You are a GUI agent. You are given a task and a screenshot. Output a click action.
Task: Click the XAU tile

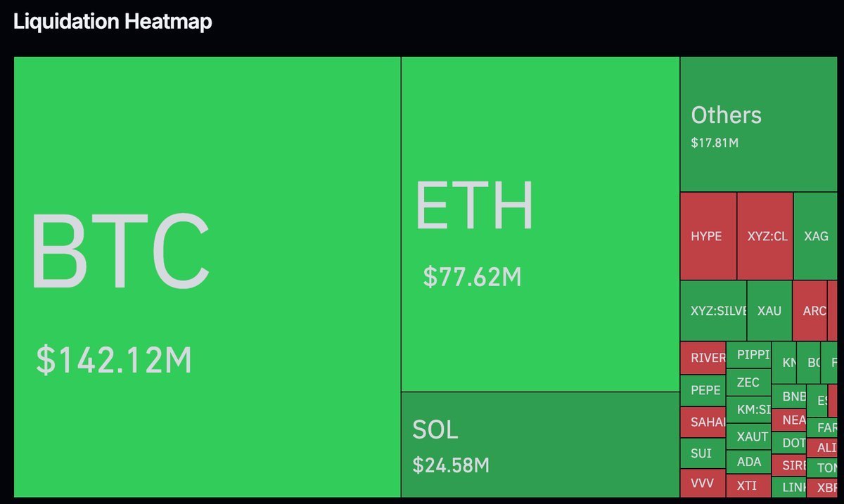click(769, 311)
